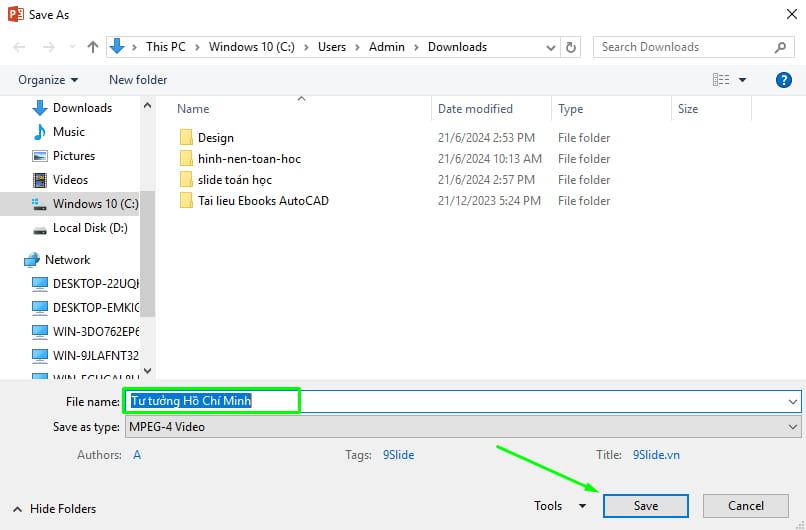Click the PowerPoint icon in title bar

point(15,14)
